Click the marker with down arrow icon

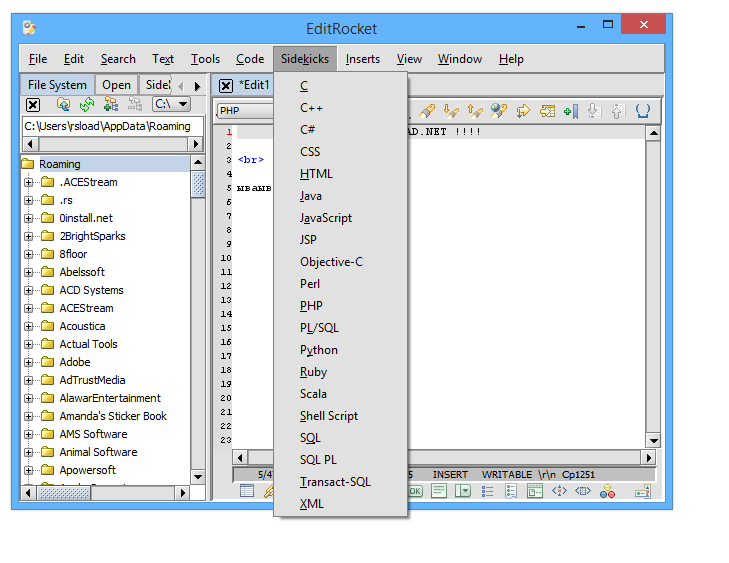pos(451,111)
